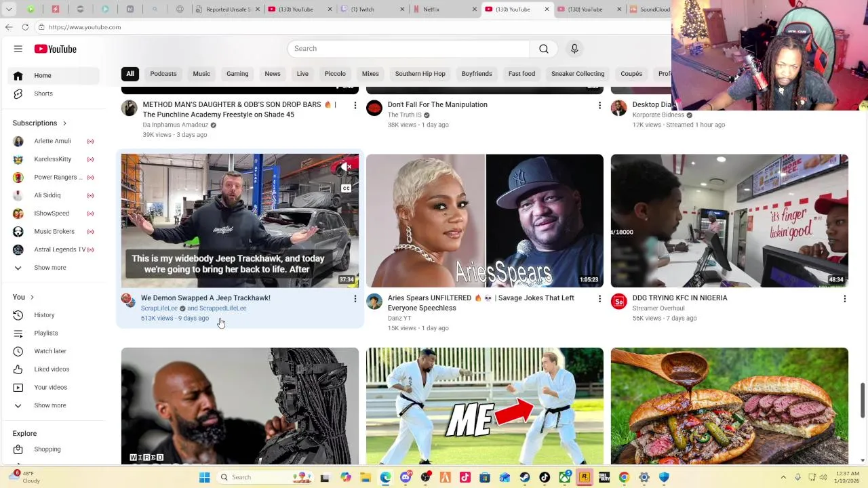Click the taskbar Search box

coord(266,477)
